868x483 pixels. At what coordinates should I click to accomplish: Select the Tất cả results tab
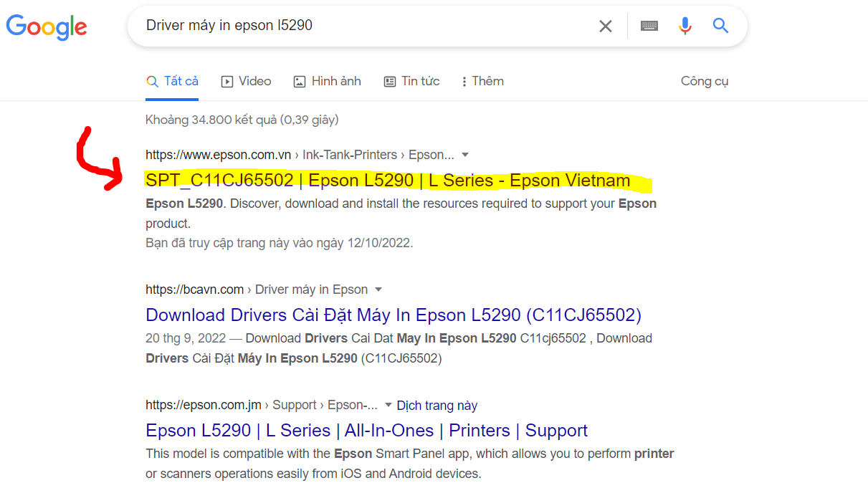coord(172,82)
